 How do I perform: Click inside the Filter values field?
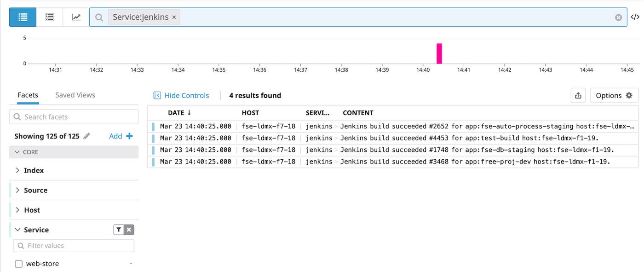pos(74,245)
